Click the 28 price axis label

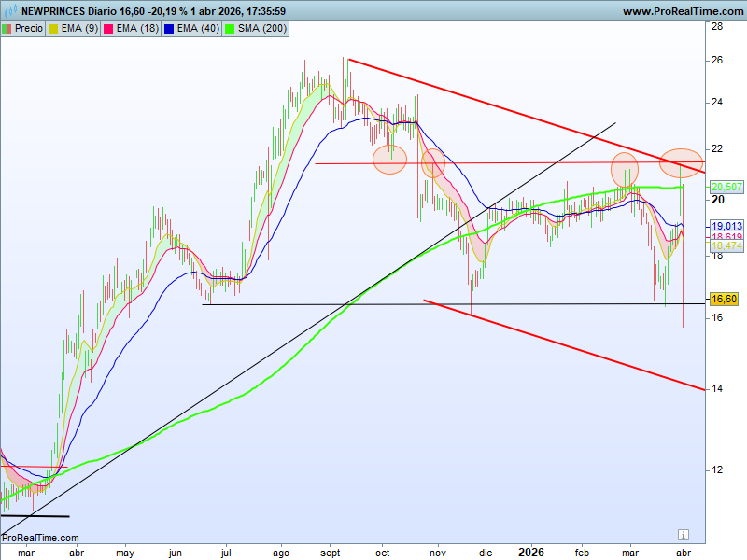(716, 27)
